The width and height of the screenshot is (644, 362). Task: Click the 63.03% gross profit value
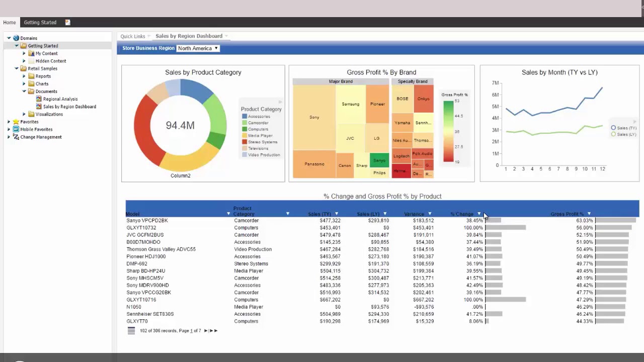coord(585,221)
